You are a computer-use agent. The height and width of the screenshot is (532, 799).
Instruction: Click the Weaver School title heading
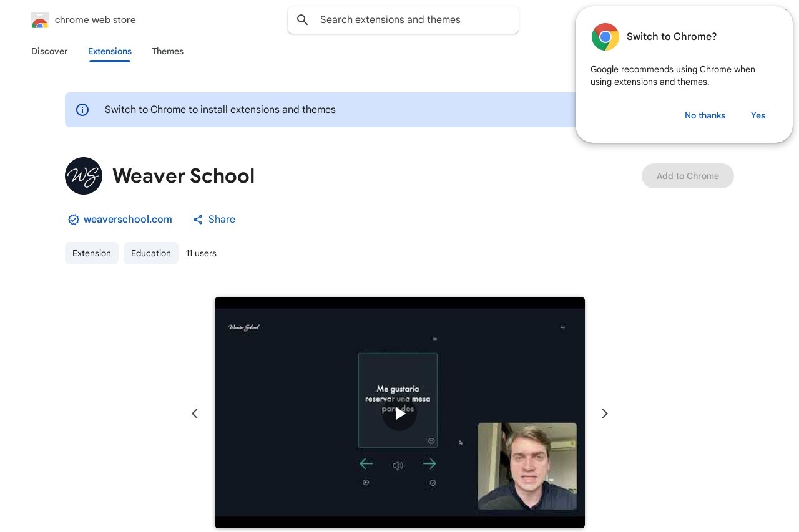point(184,176)
